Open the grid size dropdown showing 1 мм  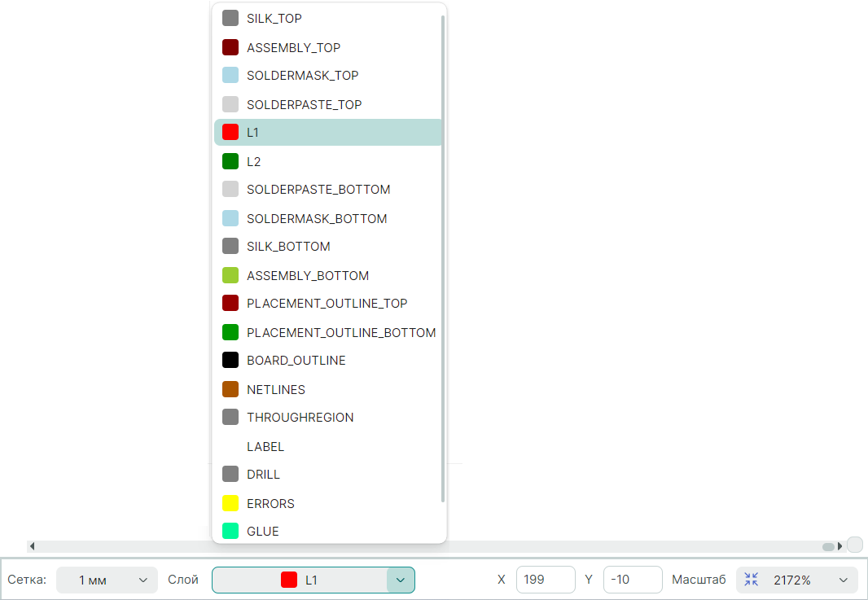pyautogui.click(x=107, y=580)
